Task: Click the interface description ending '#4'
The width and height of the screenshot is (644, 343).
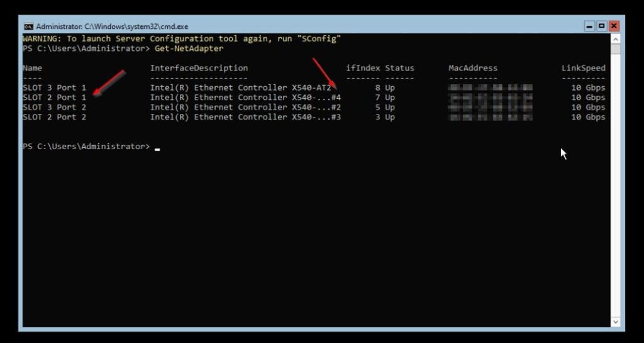Action: tap(245, 98)
